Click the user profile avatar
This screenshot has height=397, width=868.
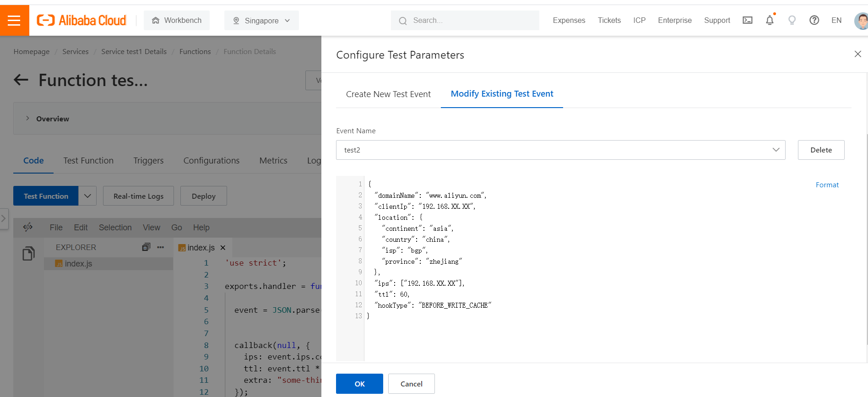tap(861, 21)
